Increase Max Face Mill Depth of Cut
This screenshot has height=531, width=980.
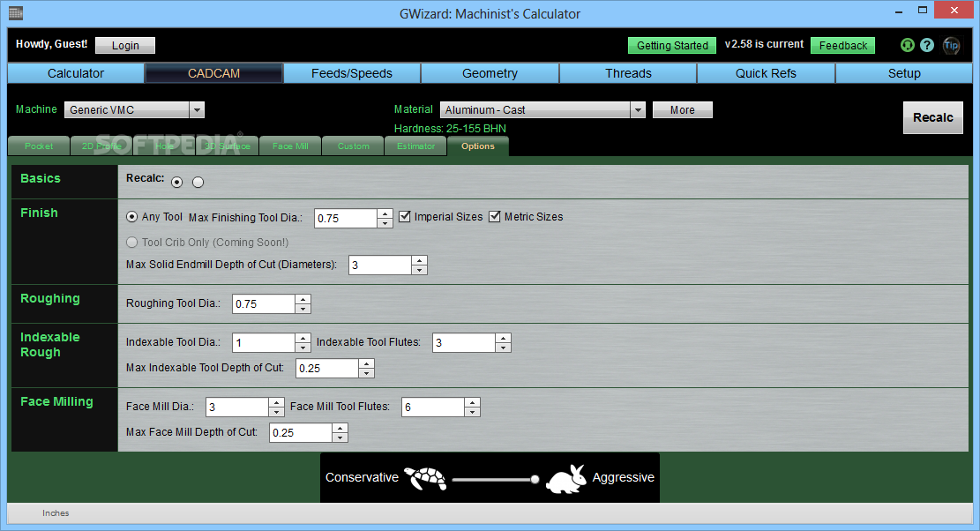tap(340, 428)
